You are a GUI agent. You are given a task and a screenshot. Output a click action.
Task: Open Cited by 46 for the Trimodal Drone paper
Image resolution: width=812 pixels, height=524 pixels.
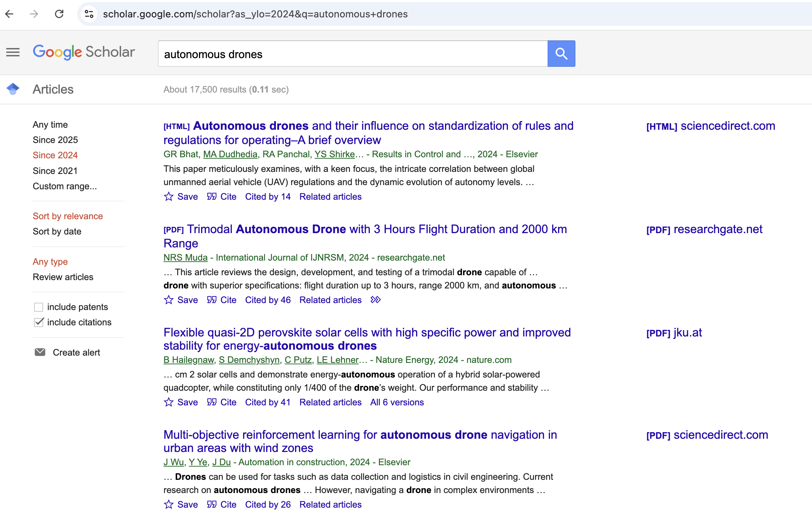268,300
